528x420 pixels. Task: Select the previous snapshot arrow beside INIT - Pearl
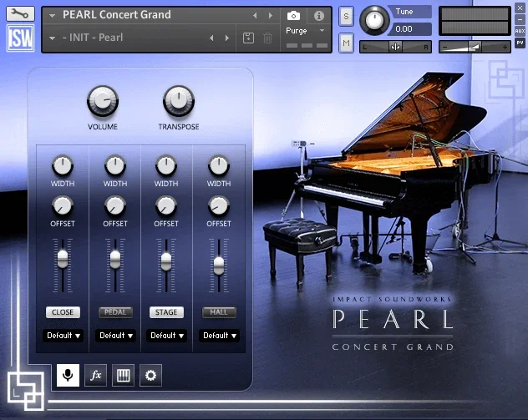coord(211,38)
